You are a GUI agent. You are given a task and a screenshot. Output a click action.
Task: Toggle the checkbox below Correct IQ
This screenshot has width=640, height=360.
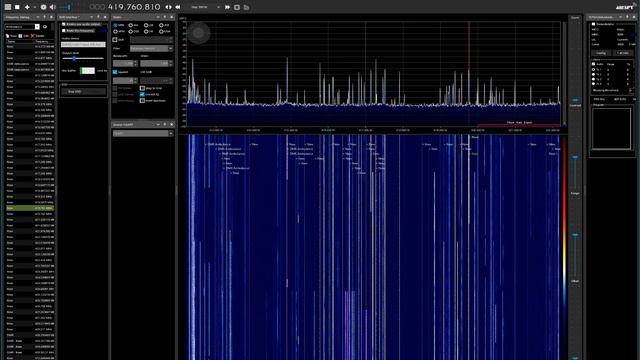pos(142,100)
